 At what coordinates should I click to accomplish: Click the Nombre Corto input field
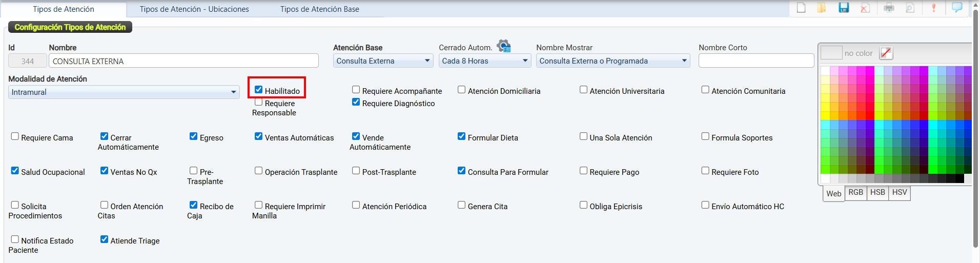(756, 61)
